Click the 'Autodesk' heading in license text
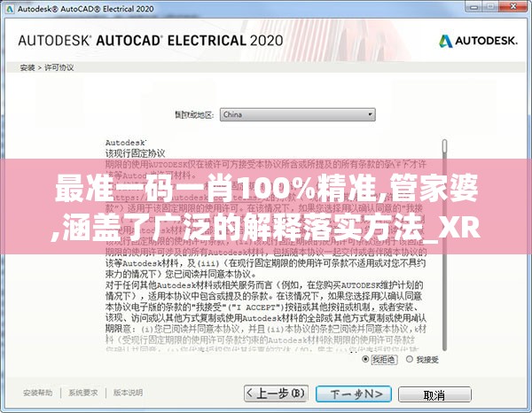This screenshot has height=413, width=532. tap(126, 143)
